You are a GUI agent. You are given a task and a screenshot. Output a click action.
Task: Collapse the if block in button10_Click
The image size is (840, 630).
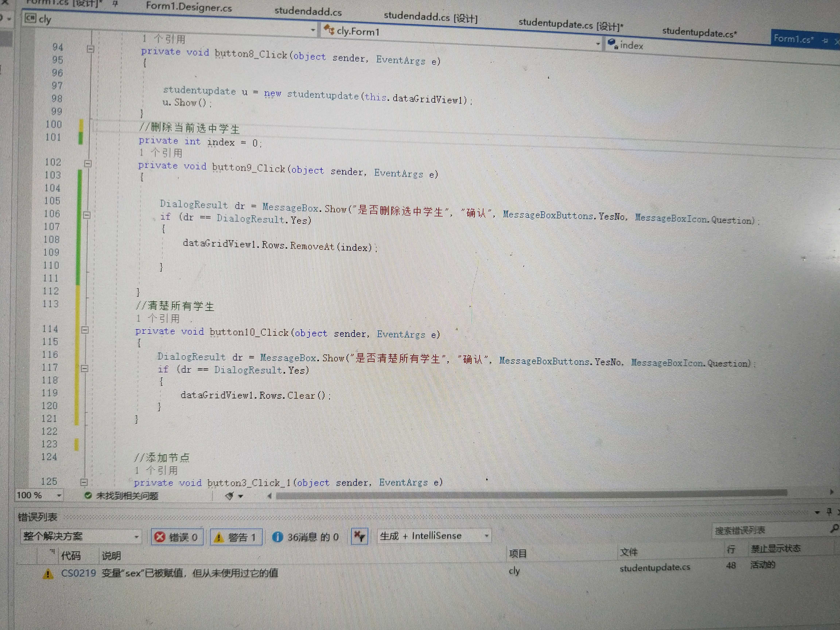pos(85,368)
